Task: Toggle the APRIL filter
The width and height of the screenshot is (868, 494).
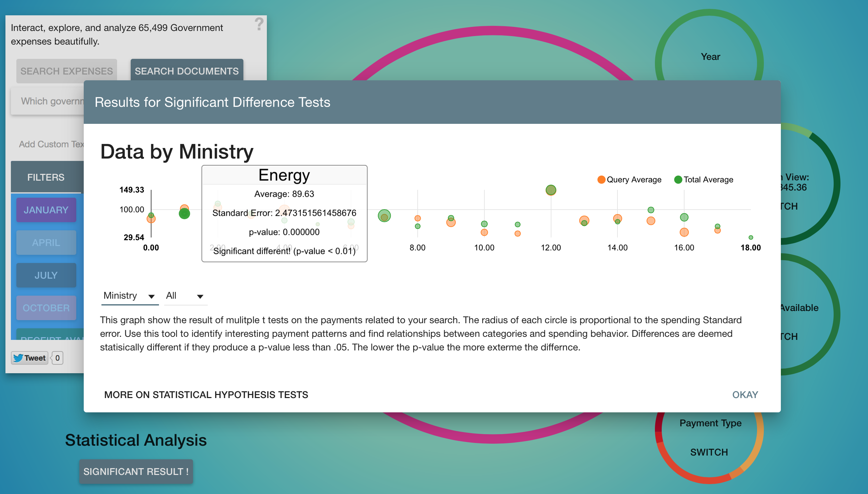Action: tap(46, 243)
